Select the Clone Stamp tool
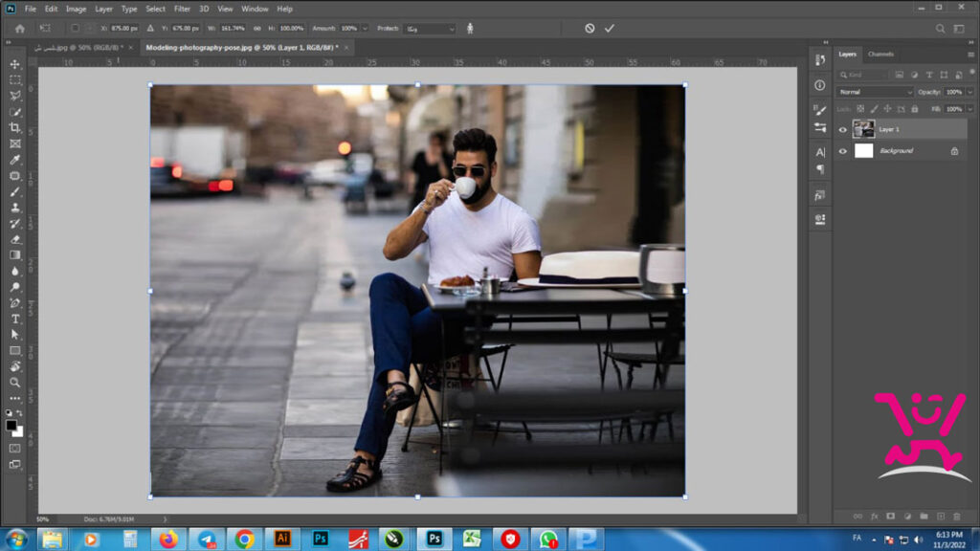The width and height of the screenshot is (980, 551). click(x=15, y=208)
